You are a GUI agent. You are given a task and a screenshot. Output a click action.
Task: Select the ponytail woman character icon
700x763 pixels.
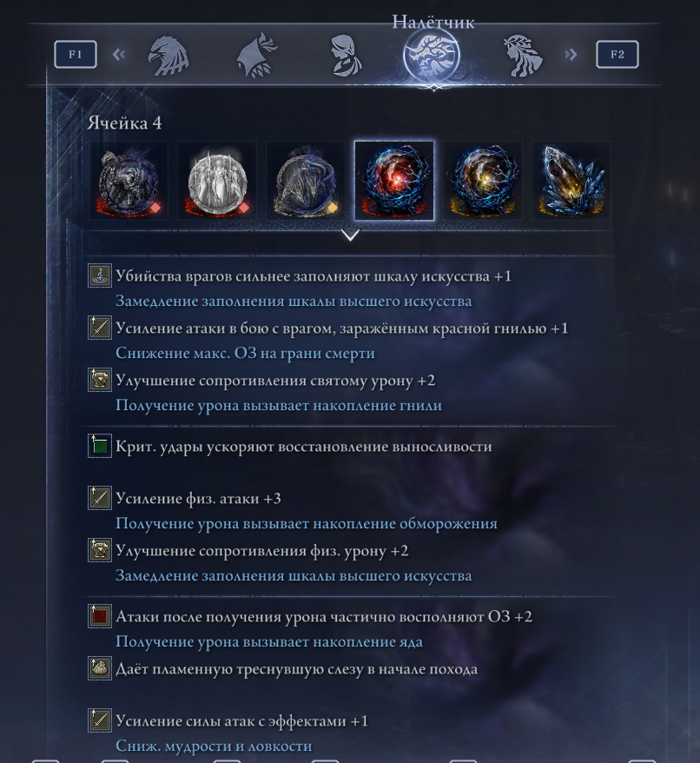tap(346, 56)
